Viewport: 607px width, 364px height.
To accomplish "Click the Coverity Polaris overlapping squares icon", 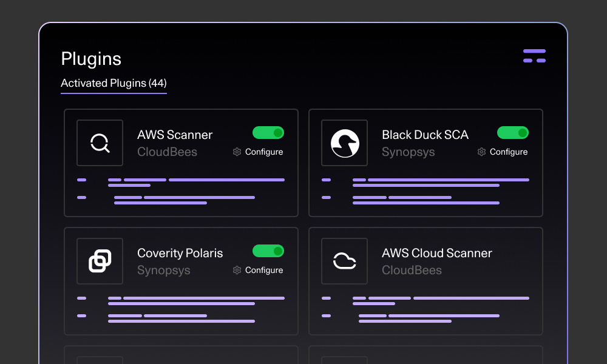I will pyautogui.click(x=100, y=261).
